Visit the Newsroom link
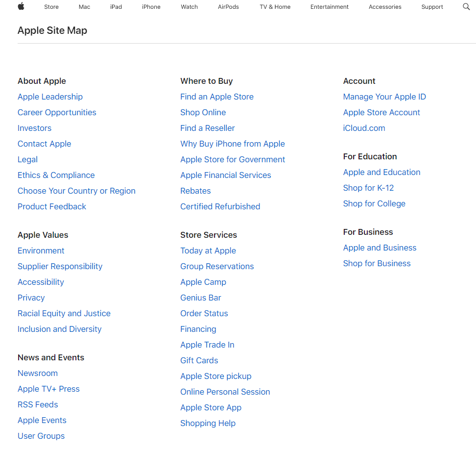Viewport: 476px width, 451px height. pyautogui.click(x=38, y=373)
